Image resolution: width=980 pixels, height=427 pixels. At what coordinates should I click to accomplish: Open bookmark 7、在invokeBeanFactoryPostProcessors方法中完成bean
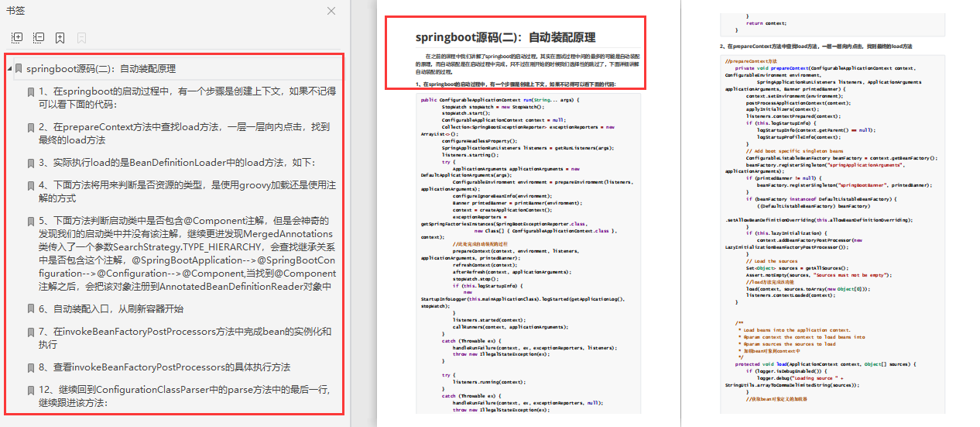[184, 338]
